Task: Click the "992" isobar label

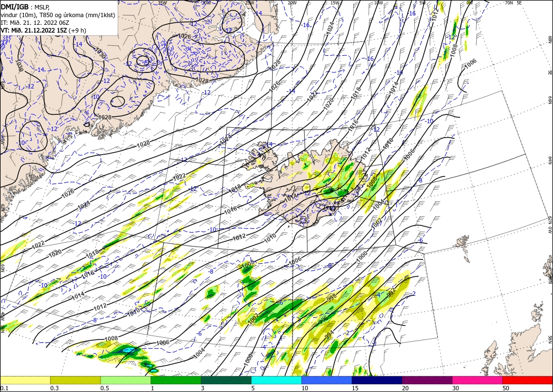Action: [x=392, y=292]
